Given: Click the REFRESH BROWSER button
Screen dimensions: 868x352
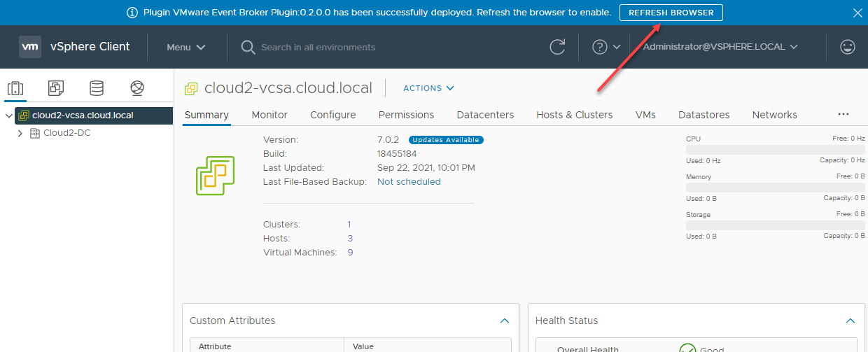Looking at the screenshot, I should (671, 13).
